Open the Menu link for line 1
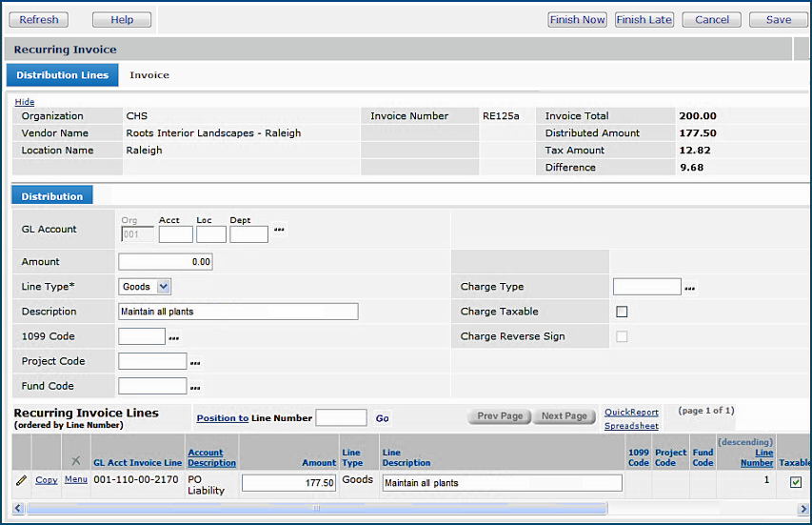812x525 pixels. pos(75,480)
